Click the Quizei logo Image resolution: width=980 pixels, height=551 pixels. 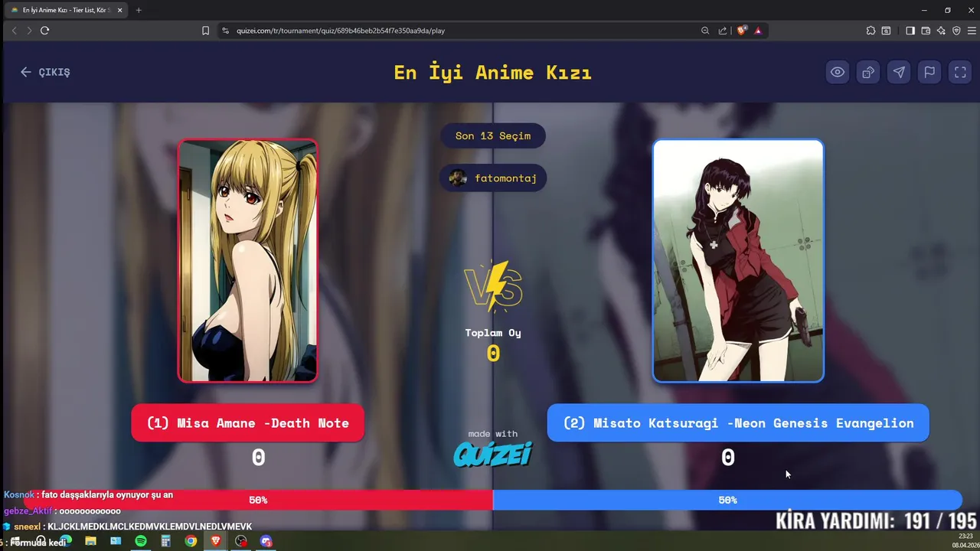pos(493,455)
